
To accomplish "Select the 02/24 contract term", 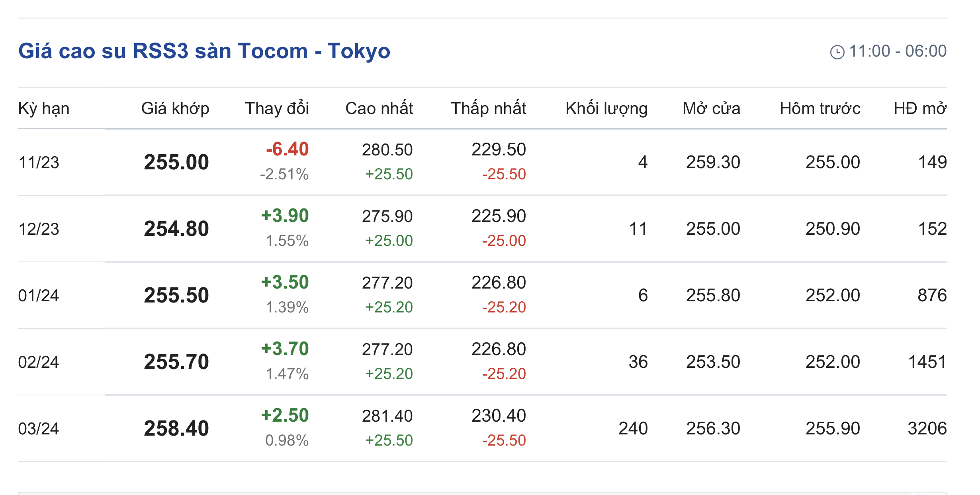I will (x=39, y=362).
